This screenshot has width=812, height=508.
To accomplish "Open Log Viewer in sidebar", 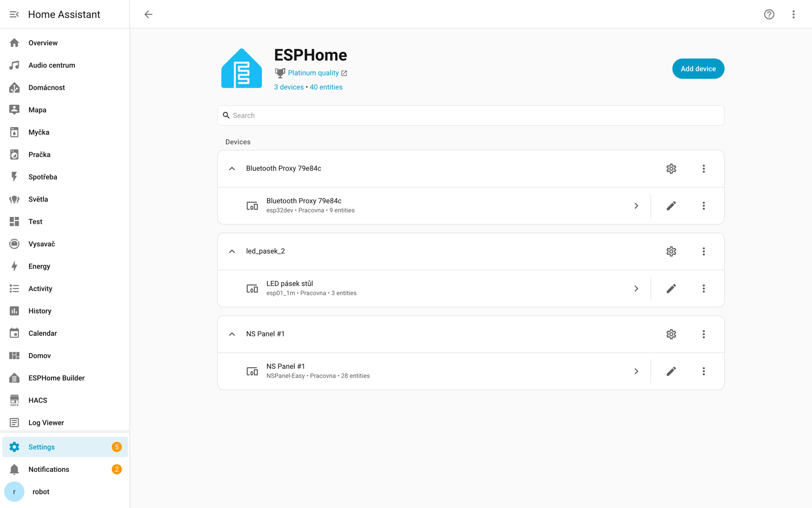I will click(x=65, y=423).
